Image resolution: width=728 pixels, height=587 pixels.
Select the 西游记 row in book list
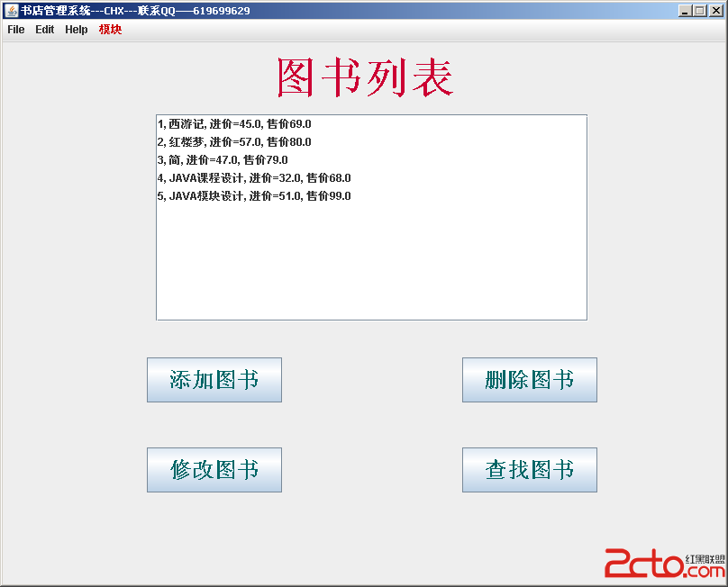tap(371, 124)
